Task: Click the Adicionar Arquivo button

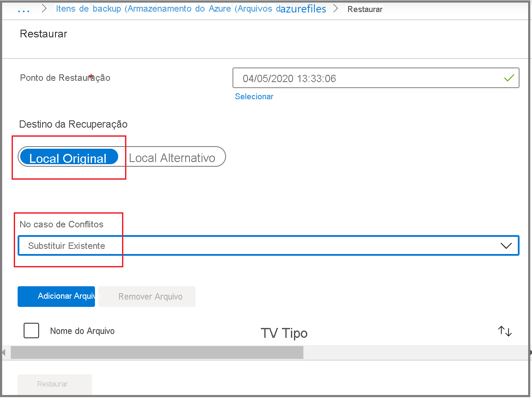Action: (56, 296)
